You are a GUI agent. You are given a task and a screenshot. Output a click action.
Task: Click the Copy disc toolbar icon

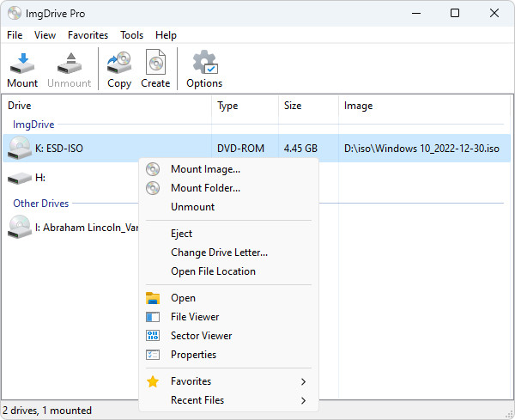coord(119,63)
